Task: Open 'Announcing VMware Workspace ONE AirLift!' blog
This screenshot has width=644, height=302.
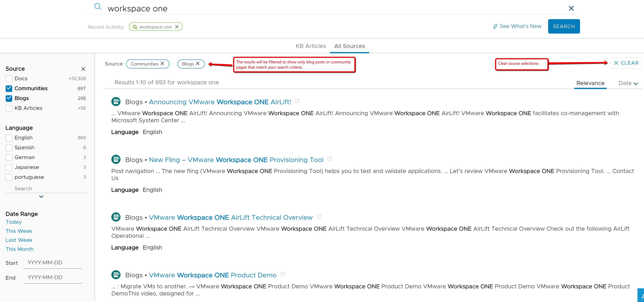Action: tap(220, 102)
